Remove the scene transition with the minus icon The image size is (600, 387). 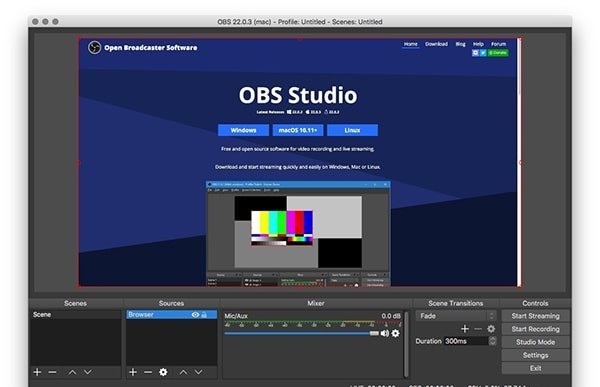[x=478, y=329]
